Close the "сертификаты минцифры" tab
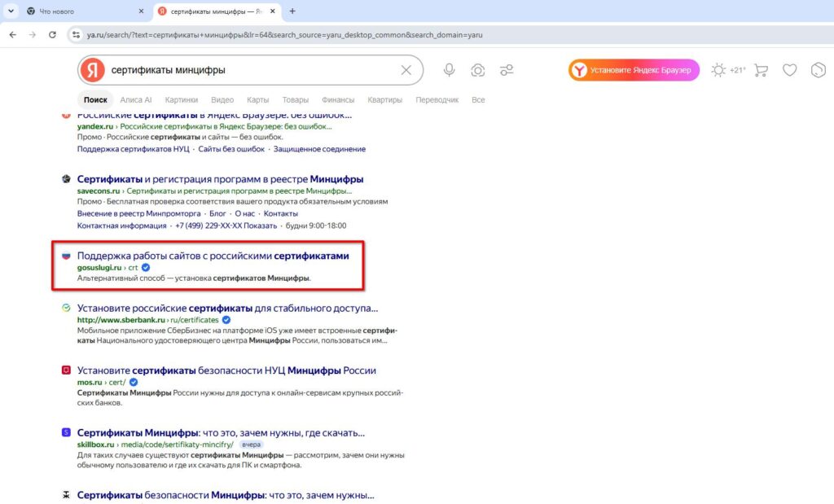The width and height of the screenshot is (834, 504). [272, 11]
